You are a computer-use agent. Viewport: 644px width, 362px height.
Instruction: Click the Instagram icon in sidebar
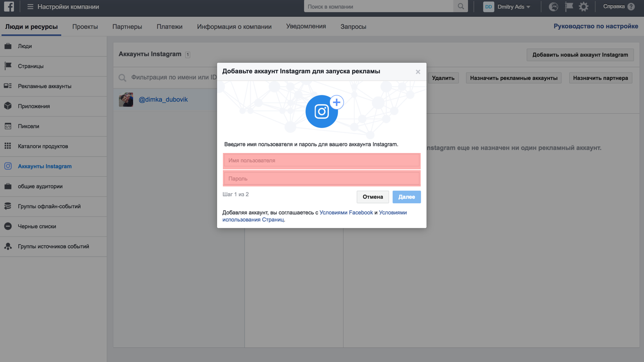(8, 166)
